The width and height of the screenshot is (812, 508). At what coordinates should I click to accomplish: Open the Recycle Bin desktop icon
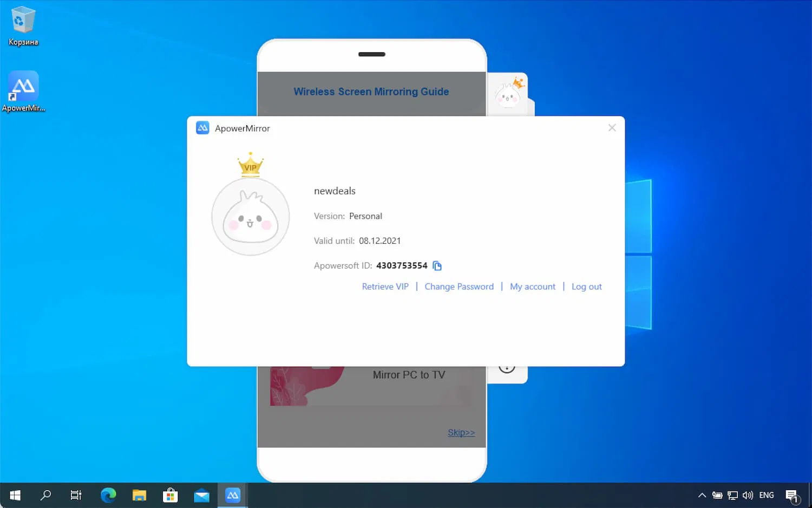(x=23, y=26)
